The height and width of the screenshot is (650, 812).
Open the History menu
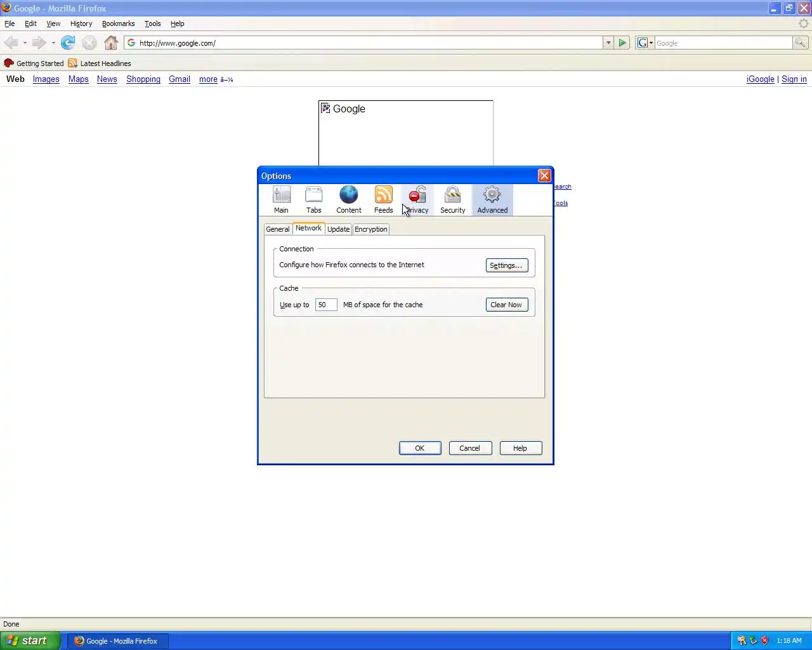point(81,23)
